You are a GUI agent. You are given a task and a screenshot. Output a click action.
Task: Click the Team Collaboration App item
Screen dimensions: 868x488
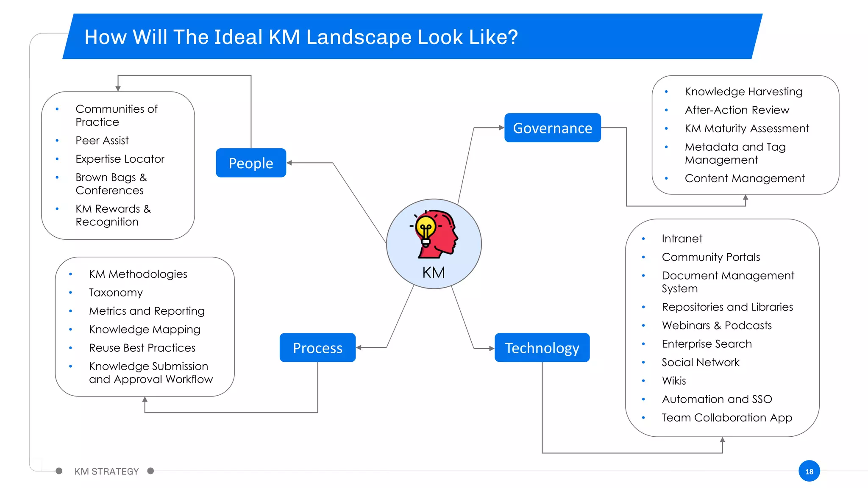click(x=726, y=418)
